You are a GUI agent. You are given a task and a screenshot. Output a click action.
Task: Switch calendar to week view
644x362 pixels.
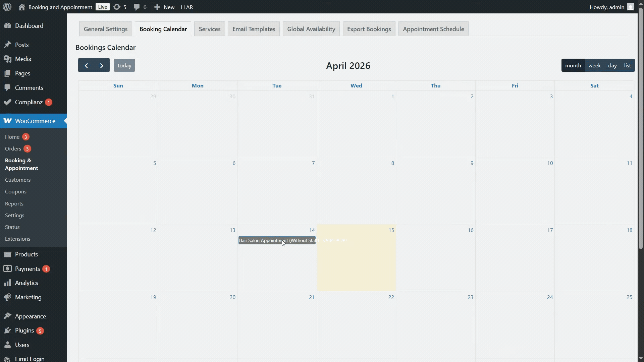point(594,65)
